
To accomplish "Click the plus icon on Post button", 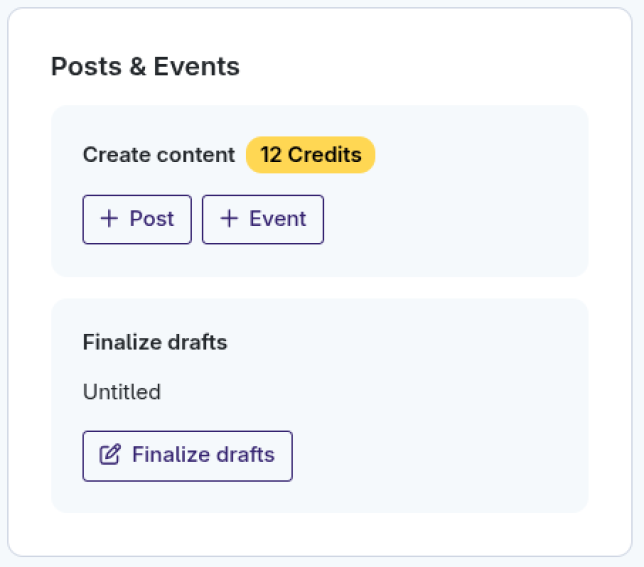I will [110, 219].
